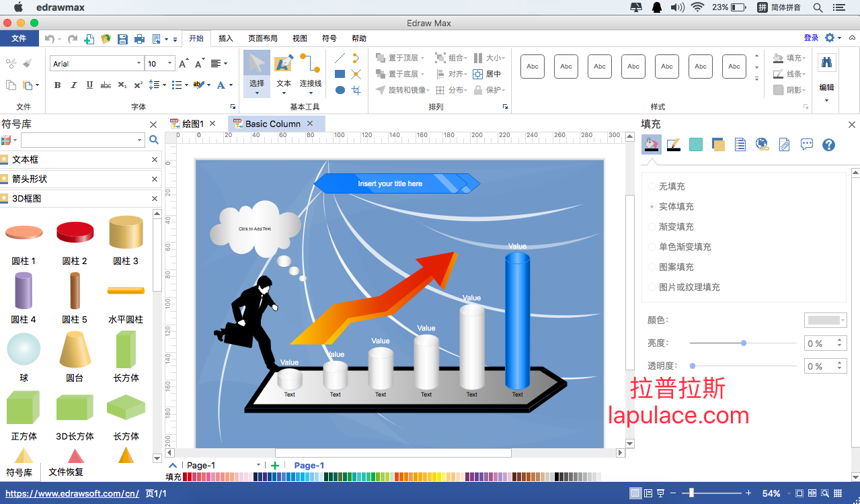
Task: Pick the straight Line drawing tool
Action: click(x=340, y=58)
